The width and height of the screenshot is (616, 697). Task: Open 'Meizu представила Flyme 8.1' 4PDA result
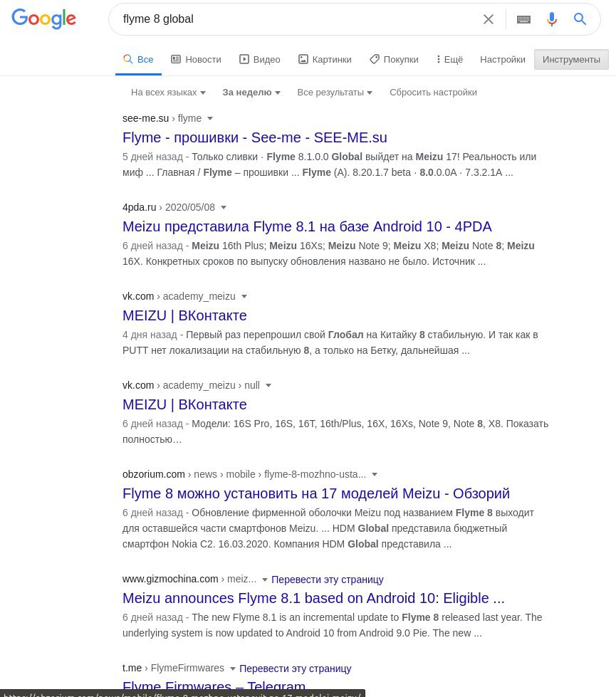(x=307, y=226)
